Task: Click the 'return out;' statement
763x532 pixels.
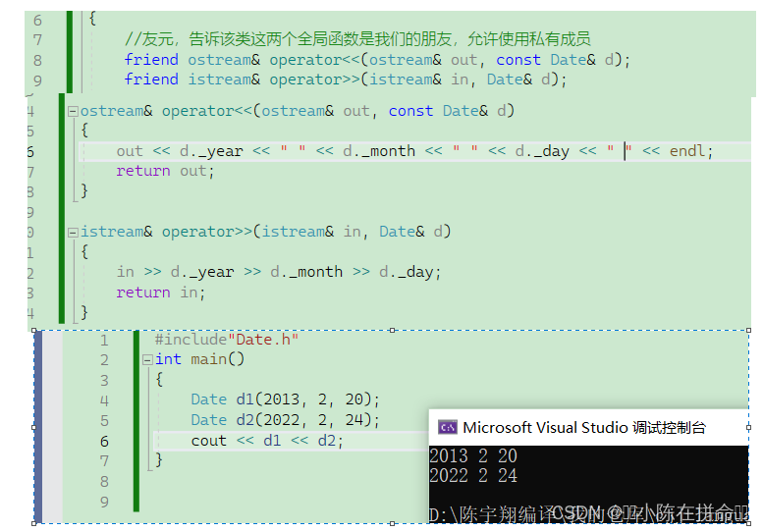Action: click(164, 171)
